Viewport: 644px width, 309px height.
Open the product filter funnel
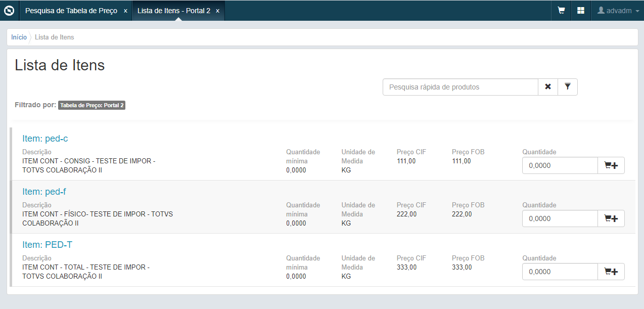(x=568, y=87)
